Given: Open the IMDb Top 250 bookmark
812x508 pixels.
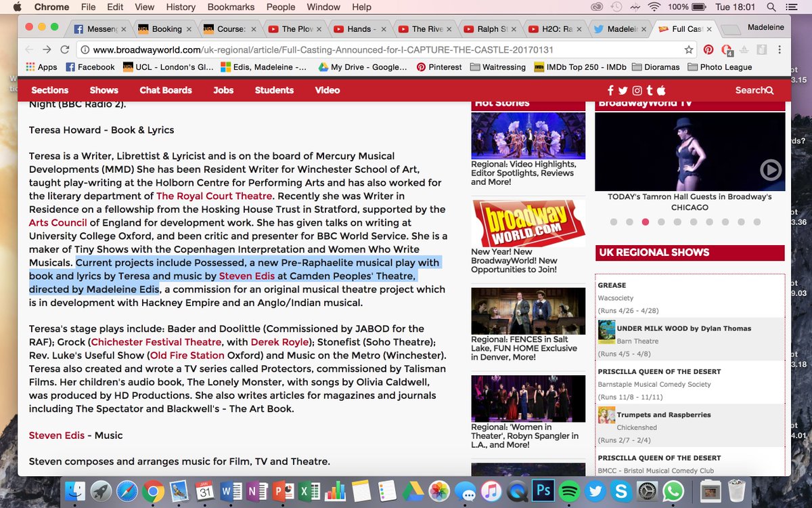Looking at the screenshot, I should click(580, 67).
